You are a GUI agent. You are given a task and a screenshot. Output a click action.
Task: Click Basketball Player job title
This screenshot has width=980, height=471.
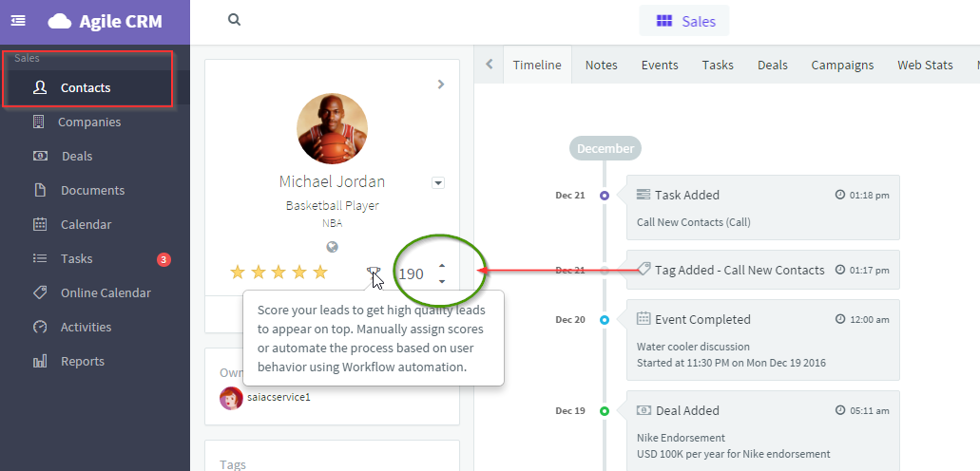332,205
